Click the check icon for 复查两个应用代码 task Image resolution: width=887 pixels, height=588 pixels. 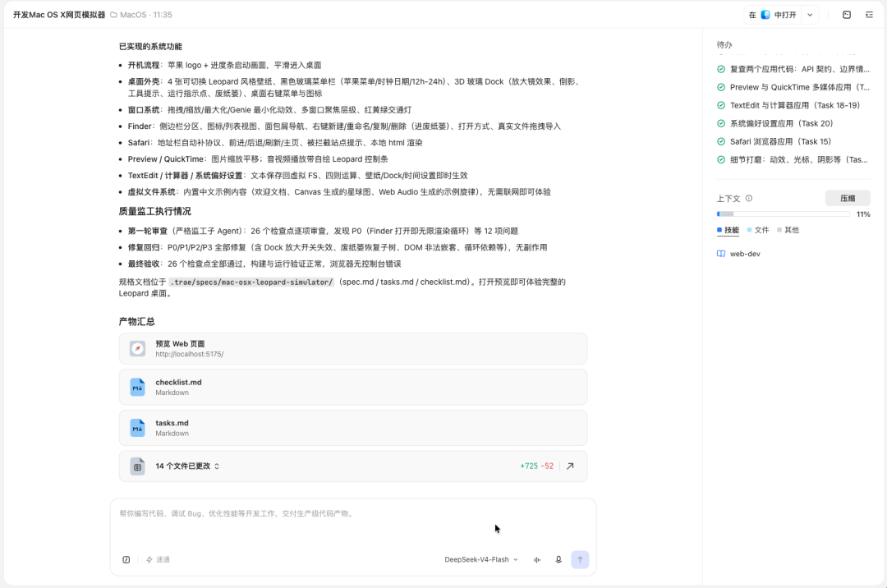[x=721, y=69]
